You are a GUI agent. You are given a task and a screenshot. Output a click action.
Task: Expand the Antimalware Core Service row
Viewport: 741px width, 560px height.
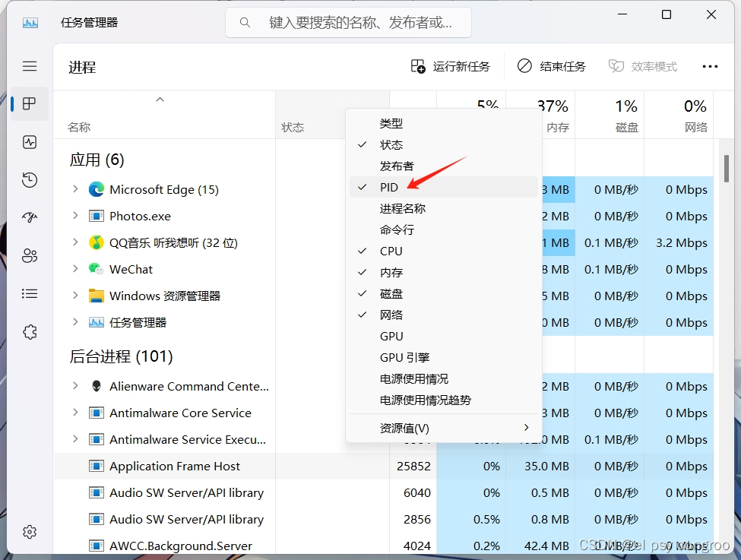pos(75,413)
